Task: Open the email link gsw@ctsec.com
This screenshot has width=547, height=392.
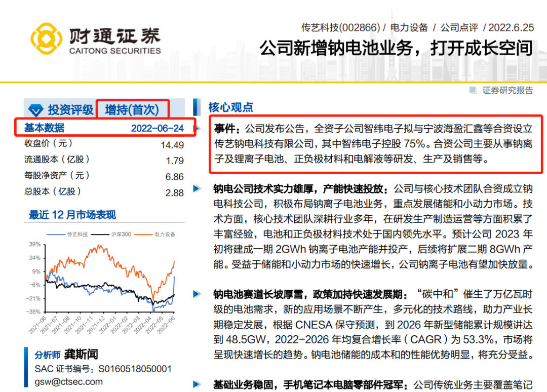Action: point(69,382)
